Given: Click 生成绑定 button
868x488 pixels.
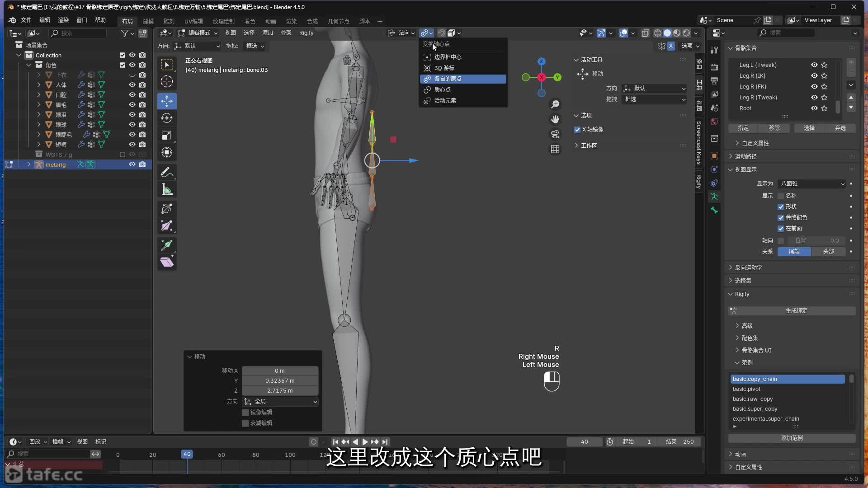Looking at the screenshot, I should (x=792, y=311).
